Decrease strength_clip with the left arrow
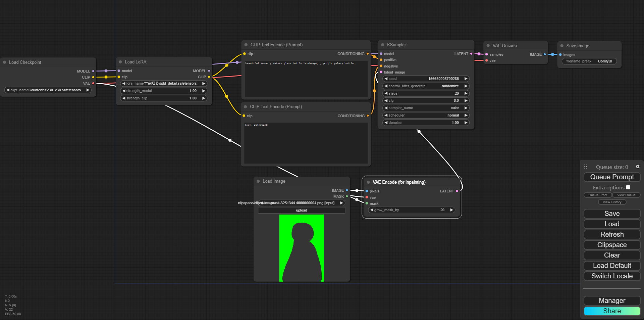Screen dimensions: 644x320 tap(124, 98)
